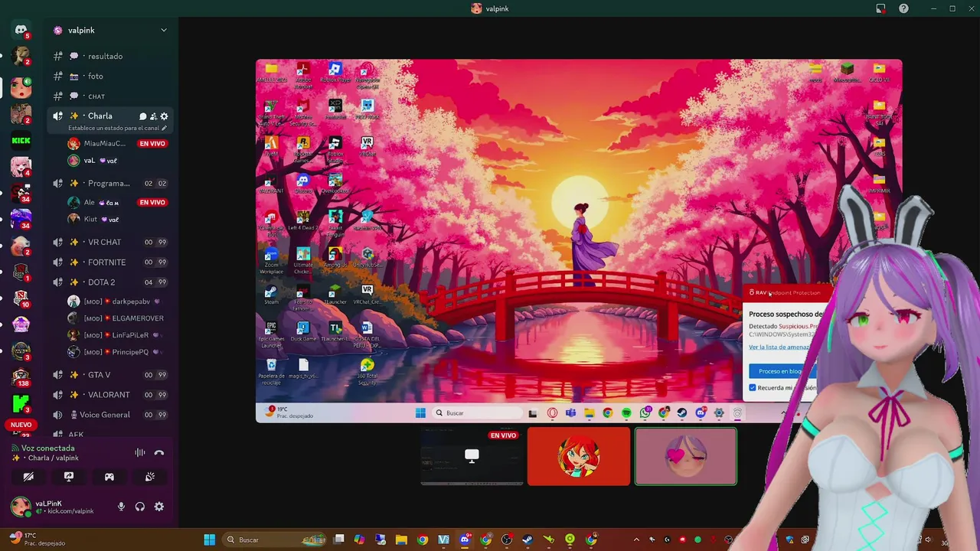Screen dimensions: 980x551
Task: Click Buscar box inside the shared stream
Action: 475,412
